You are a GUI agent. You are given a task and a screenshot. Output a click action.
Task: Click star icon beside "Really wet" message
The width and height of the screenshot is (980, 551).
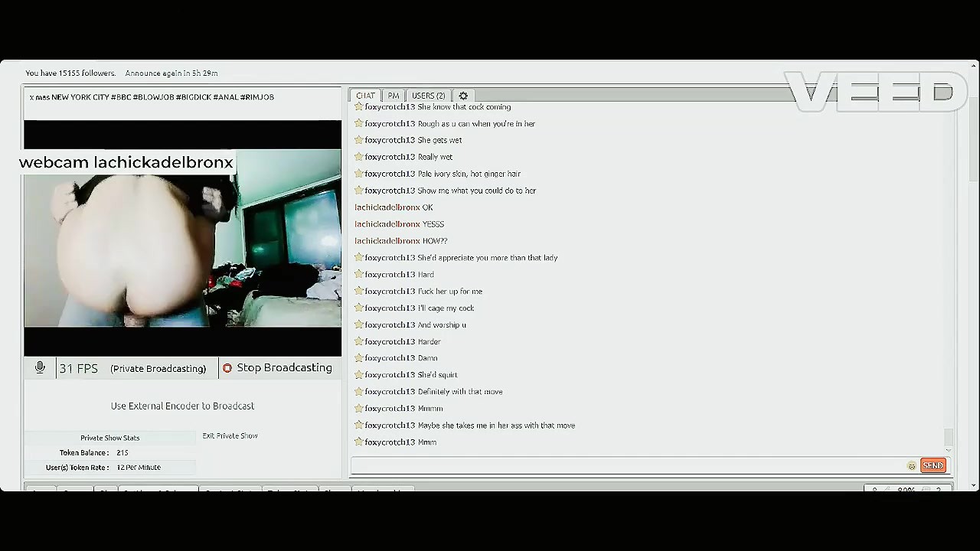pyautogui.click(x=358, y=157)
